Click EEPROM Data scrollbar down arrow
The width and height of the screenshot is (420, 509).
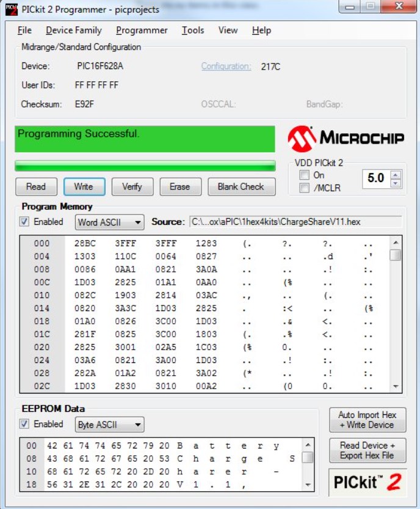click(308, 485)
